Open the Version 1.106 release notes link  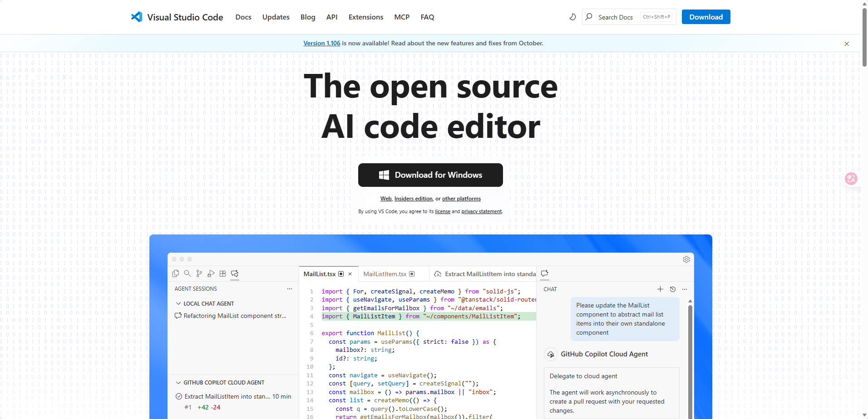click(321, 43)
